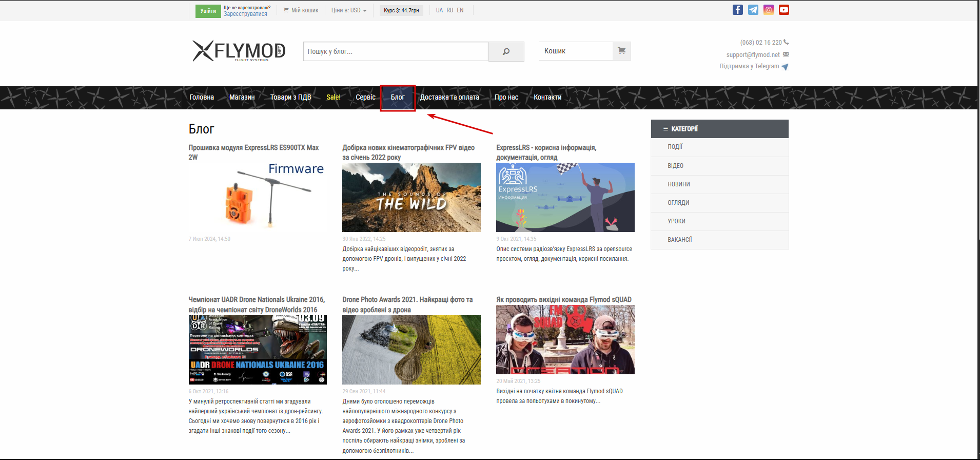Open Контакти menu item
Screen dimensions: 980x460
coord(547,97)
